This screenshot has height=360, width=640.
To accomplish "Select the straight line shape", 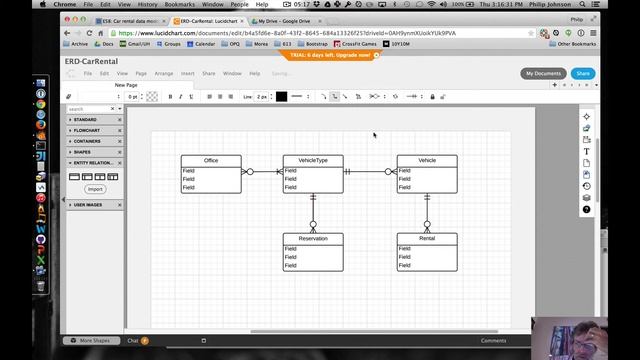I will pyautogui.click(x=345, y=97).
